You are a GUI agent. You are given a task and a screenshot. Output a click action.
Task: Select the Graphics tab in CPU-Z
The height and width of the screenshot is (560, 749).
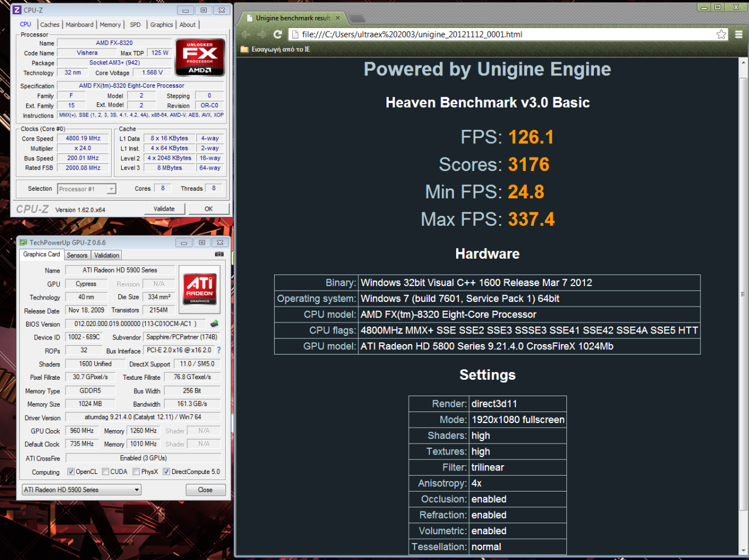[x=162, y=25]
